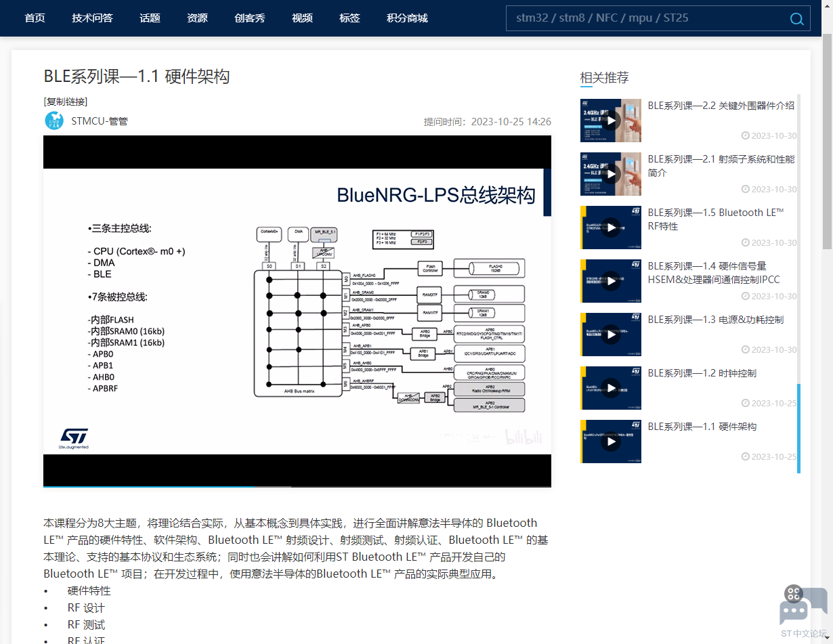Screen dimensions: 833x644
Task: Play video BLE系列课—1.4 硬件信号量
Action: tap(611, 281)
